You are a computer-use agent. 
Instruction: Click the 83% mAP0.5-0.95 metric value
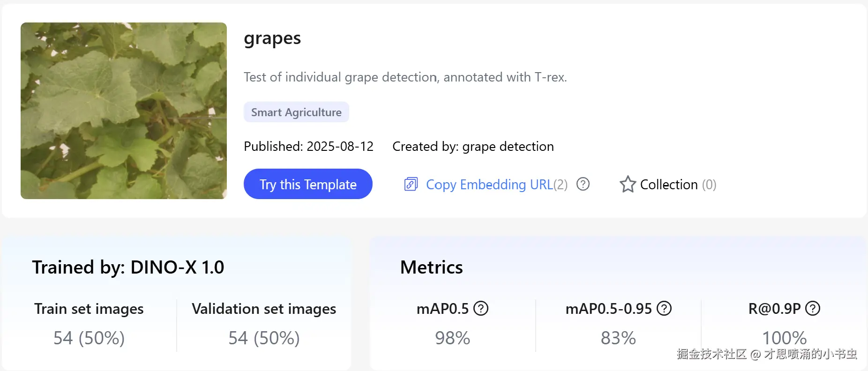[x=618, y=338]
